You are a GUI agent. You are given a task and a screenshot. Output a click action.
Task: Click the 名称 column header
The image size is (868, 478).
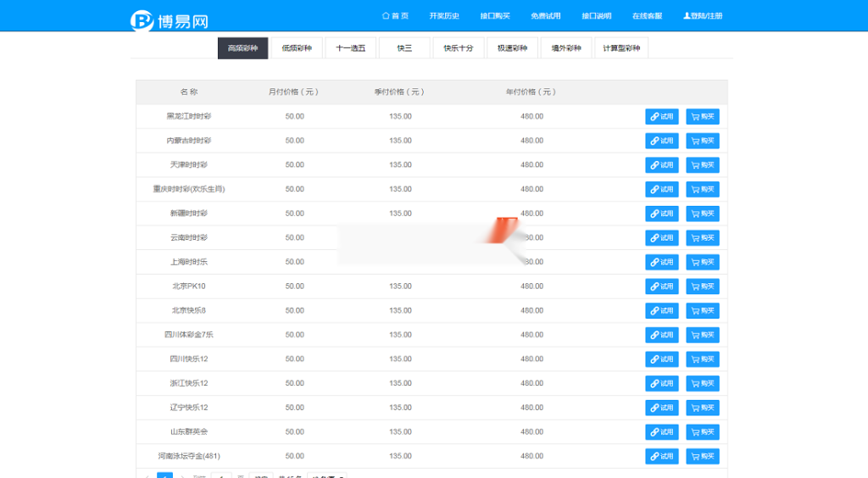coord(189,92)
